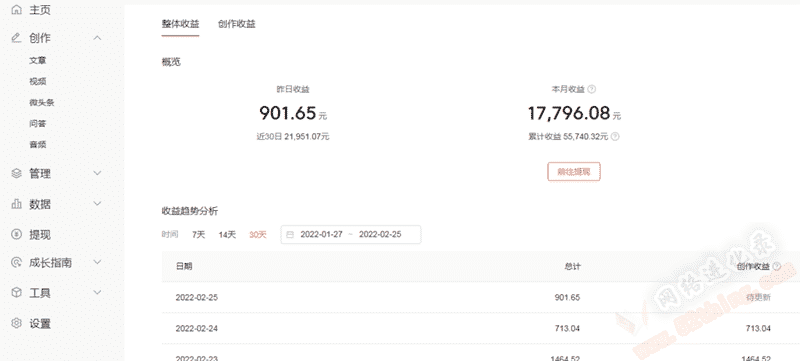The width and height of the screenshot is (800, 361).
Task: Switch to the 创作收益 tab
Action: pyautogui.click(x=236, y=24)
